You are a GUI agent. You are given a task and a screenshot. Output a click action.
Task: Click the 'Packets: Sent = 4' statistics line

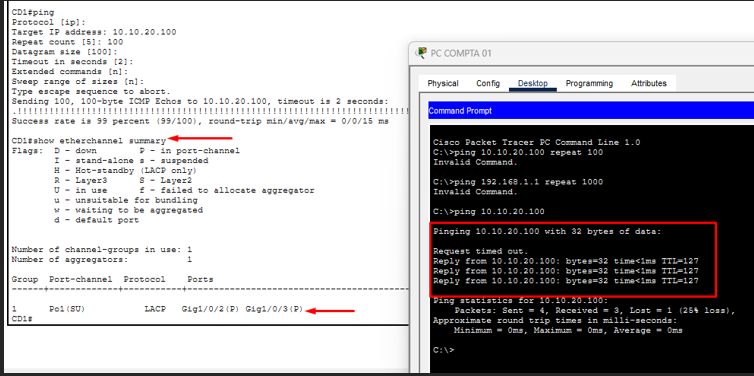tap(594, 311)
